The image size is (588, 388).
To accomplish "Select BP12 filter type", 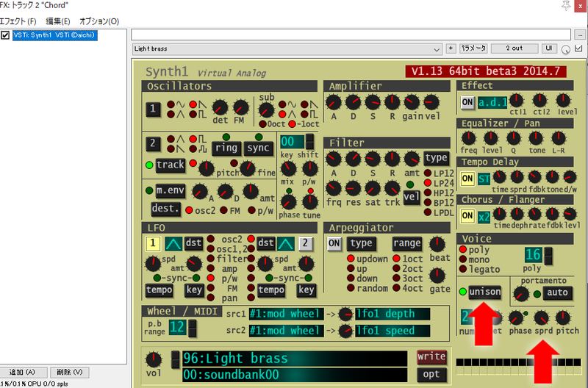I will 428,202.
